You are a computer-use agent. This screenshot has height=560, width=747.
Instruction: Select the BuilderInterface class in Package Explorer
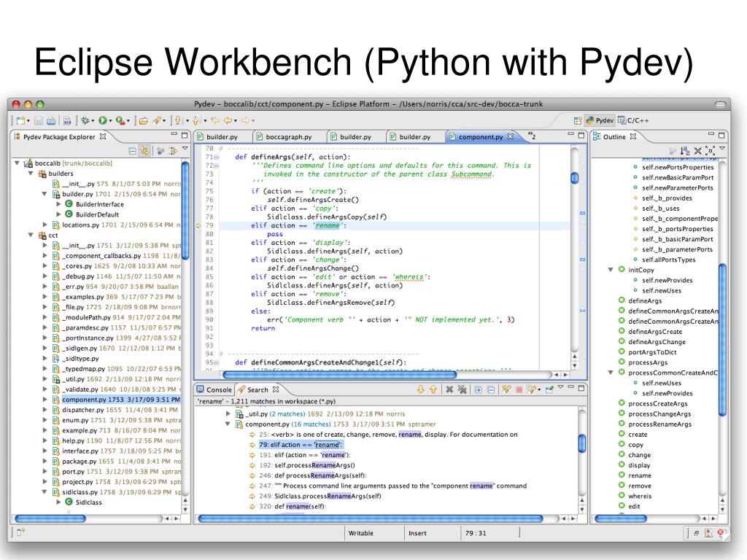(99, 204)
